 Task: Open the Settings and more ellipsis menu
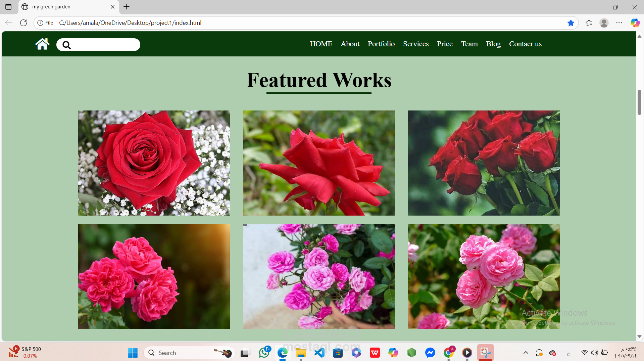click(x=619, y=23)
